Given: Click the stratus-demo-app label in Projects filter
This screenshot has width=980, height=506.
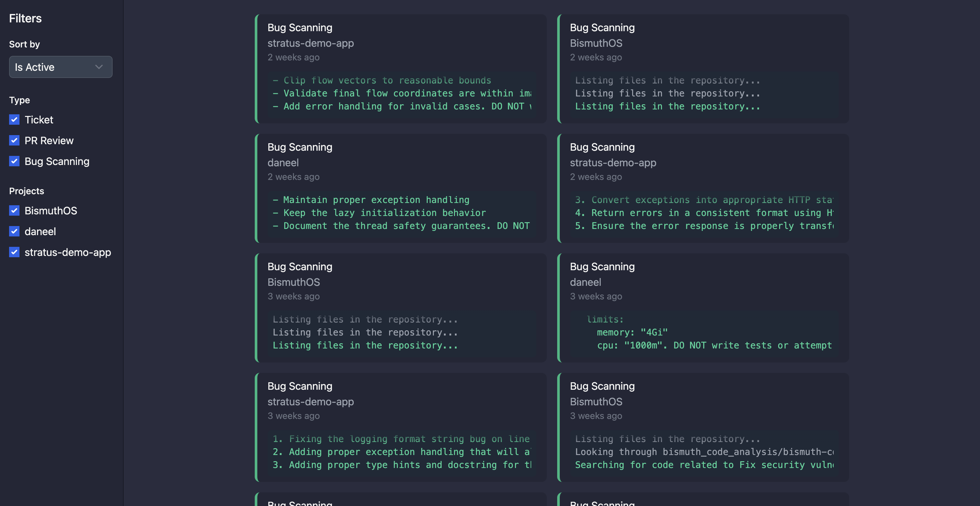Looking at the screenshot, I should pos(68,252).
